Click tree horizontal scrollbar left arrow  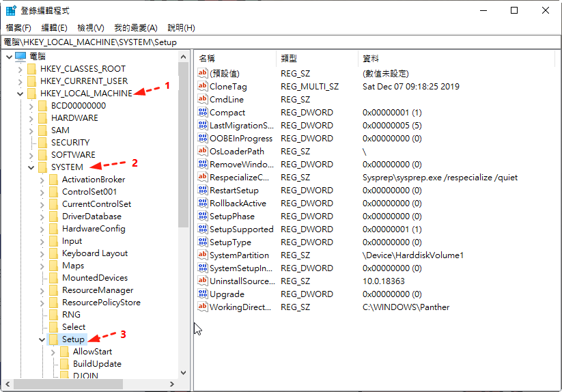coord(8,384)
